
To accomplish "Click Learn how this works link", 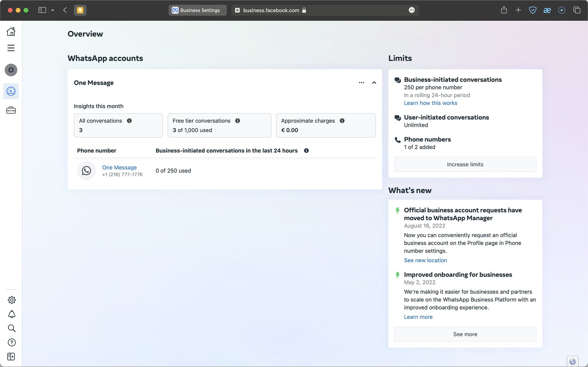I will click(x=431, y=103).
